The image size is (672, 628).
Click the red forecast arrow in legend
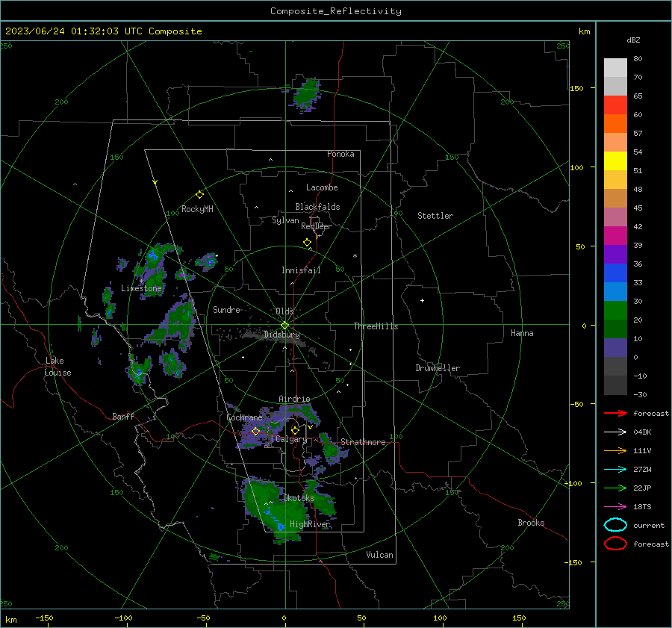coord(615,413)
